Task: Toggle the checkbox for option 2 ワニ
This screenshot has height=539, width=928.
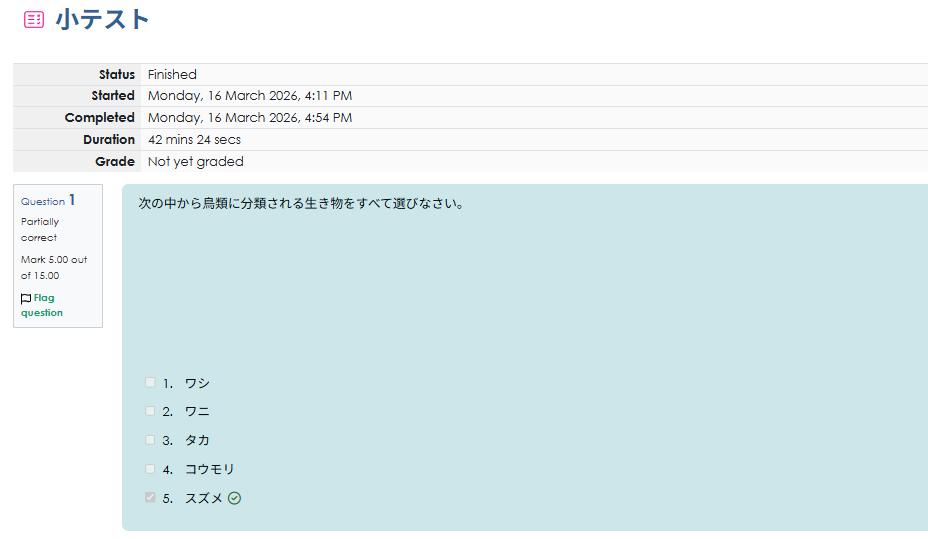Action: [150, 411]
